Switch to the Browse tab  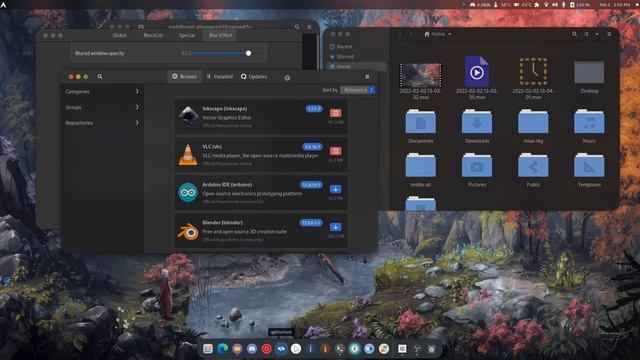tap(184, 76)
